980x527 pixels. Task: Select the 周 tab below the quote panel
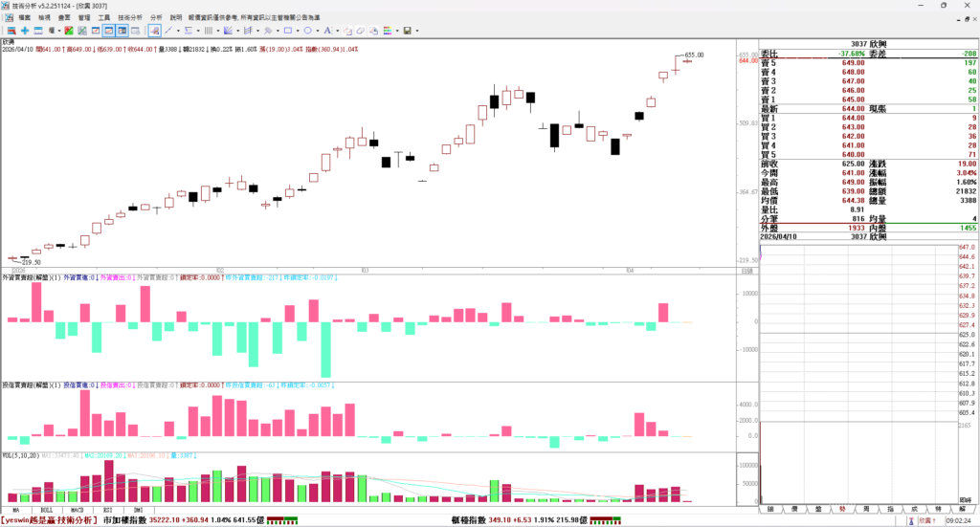(866, 509)
